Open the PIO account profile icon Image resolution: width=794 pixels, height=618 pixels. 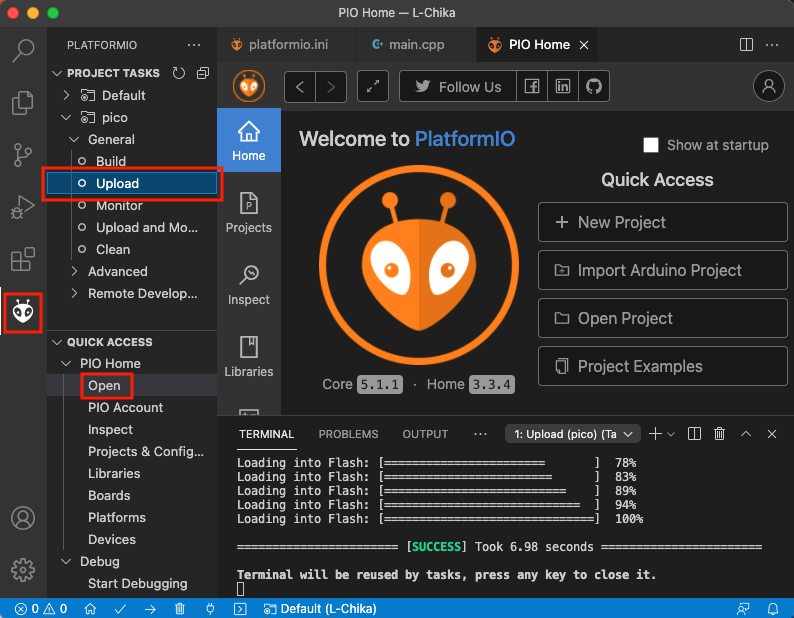tap(768, 86)
